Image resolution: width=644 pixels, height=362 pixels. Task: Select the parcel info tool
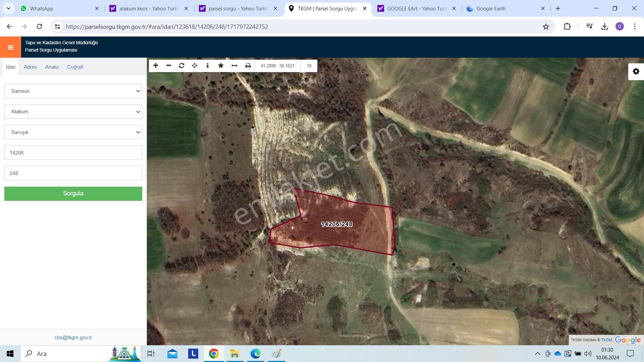[207, 66]
